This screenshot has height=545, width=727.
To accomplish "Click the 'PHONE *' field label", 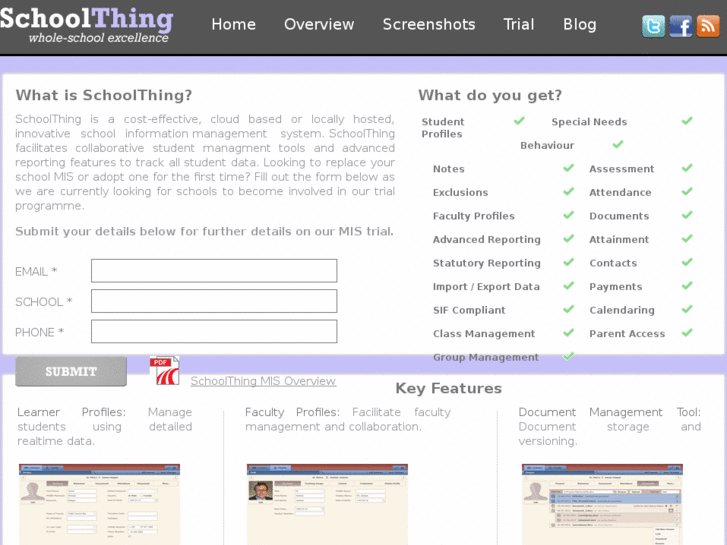I will coord(39,333).
